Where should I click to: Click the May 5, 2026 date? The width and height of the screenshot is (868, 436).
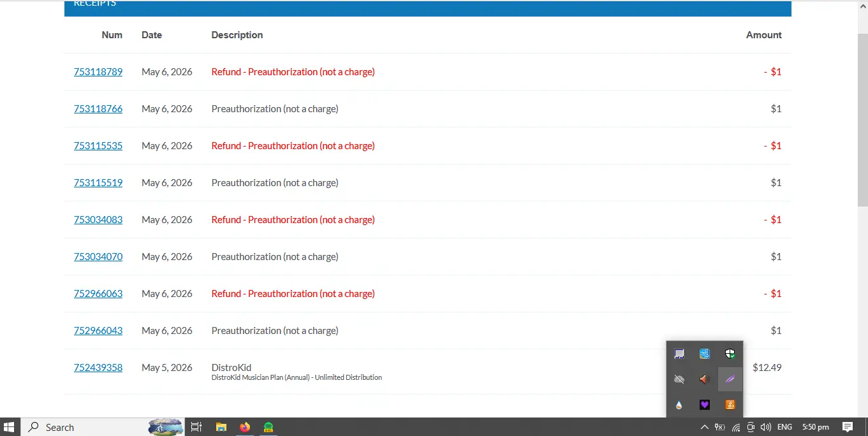pos(167,368)
